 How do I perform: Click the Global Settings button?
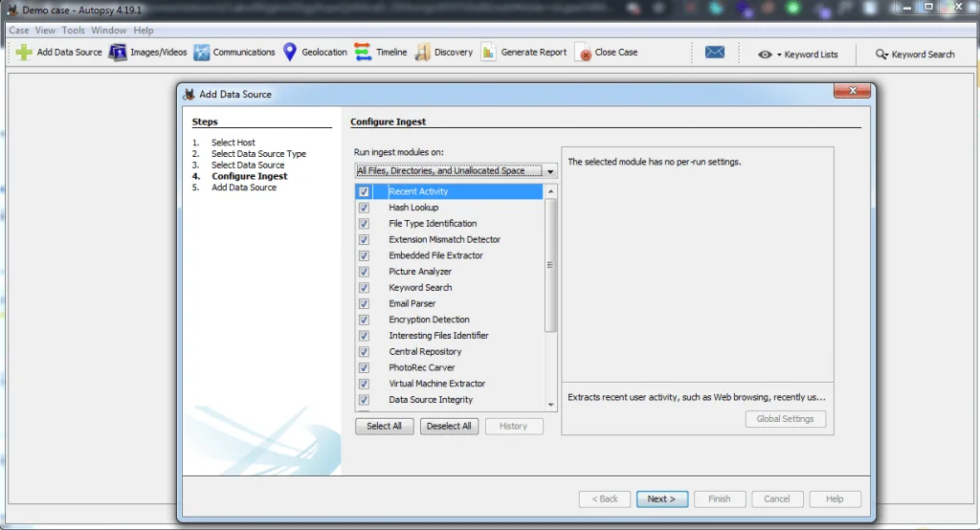[785, 419]
